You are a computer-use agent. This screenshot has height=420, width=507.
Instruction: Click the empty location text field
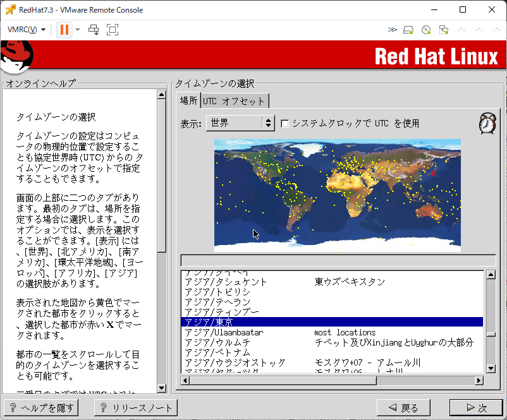pyautogui.click(x=338, y=260)
